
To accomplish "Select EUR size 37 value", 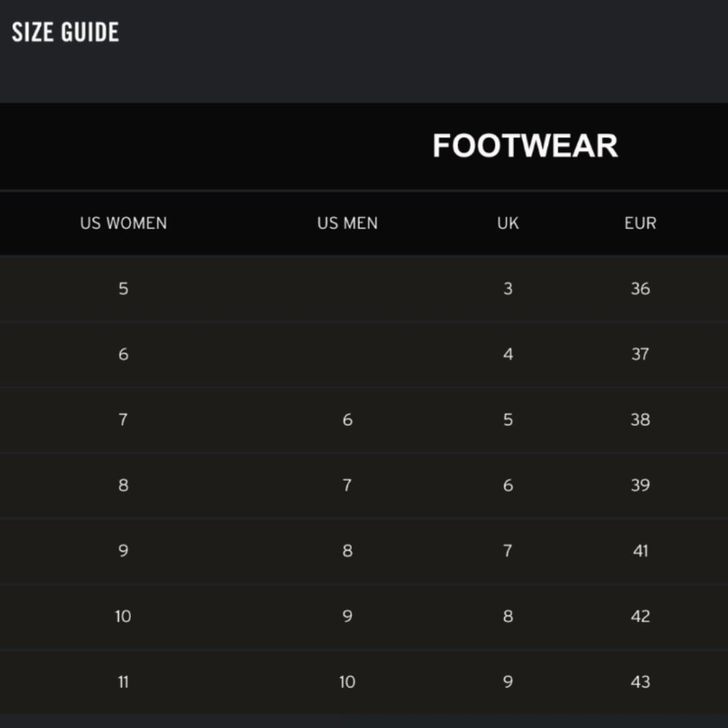I will (x=640, y=355).
